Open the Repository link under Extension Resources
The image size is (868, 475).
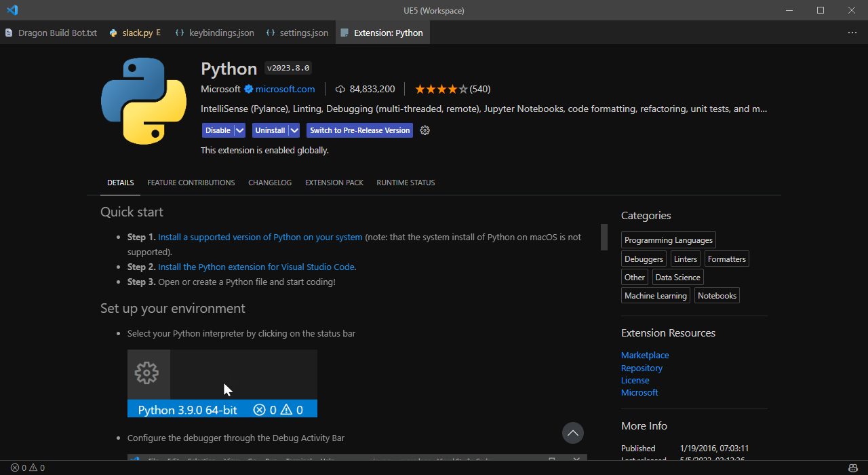pyautogui.click(x=642, y=368)
